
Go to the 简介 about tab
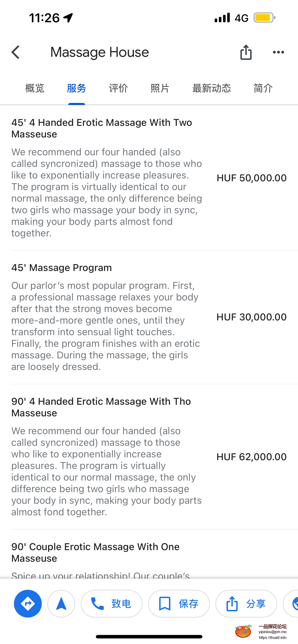263,88
